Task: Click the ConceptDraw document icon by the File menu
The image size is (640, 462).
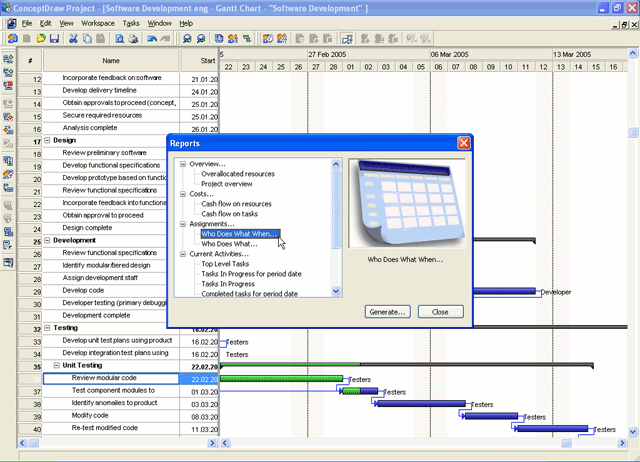Action: coord(11,23)
